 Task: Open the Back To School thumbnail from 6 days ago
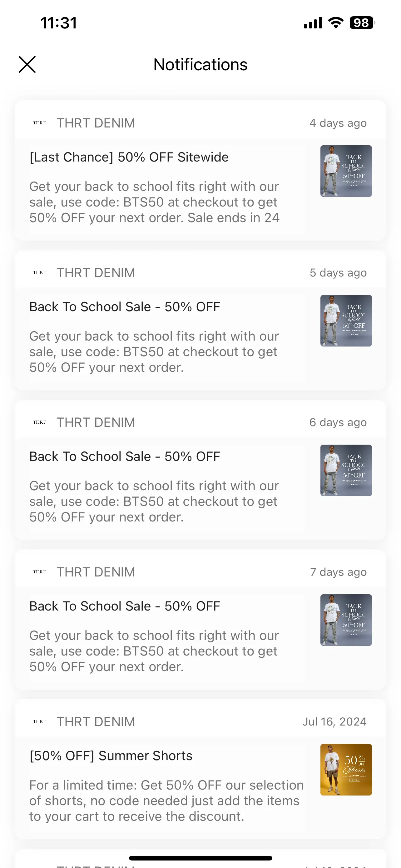point(346,470)
